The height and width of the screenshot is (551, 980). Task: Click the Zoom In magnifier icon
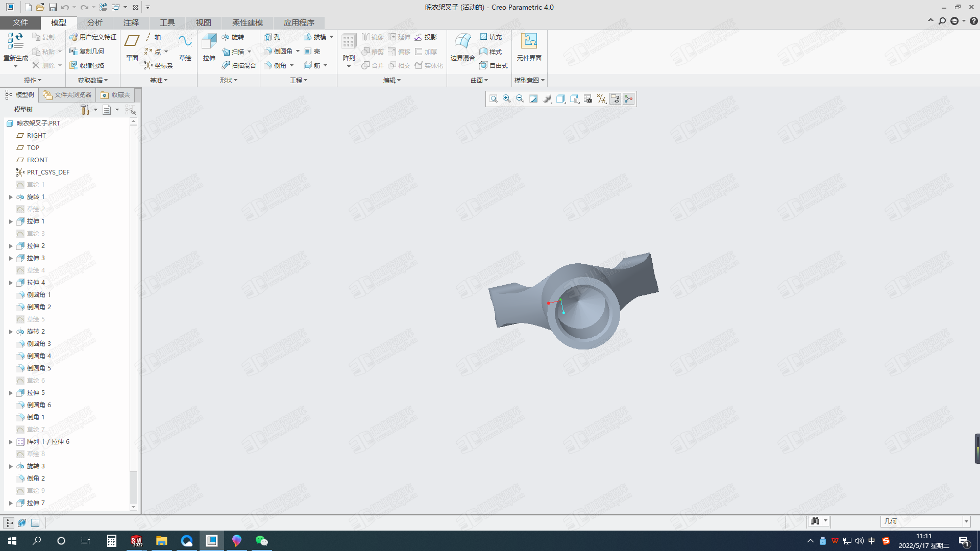pyautogui.click(x=507, y=98)
